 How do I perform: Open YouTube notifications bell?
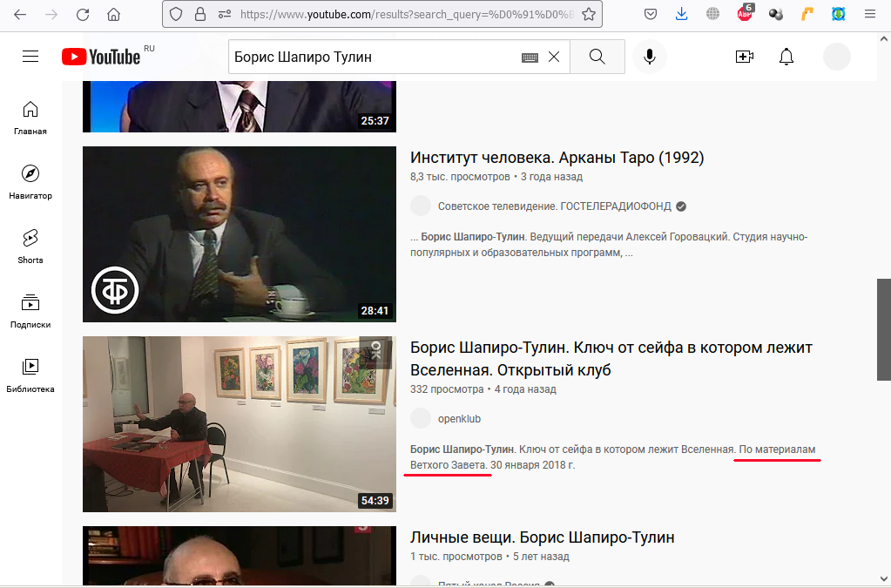coord(786,57)
